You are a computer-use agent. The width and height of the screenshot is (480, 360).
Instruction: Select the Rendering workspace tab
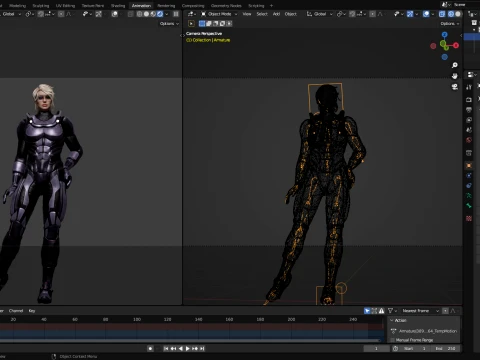click(x=166, y=6)
